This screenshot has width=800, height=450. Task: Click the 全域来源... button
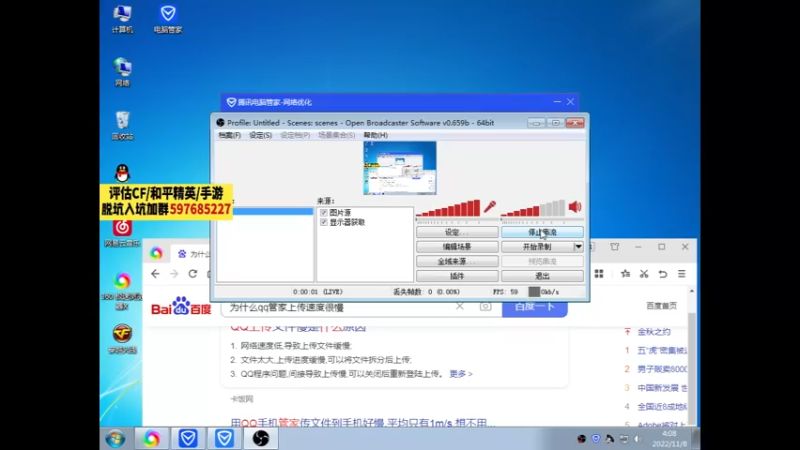[457, 261]
